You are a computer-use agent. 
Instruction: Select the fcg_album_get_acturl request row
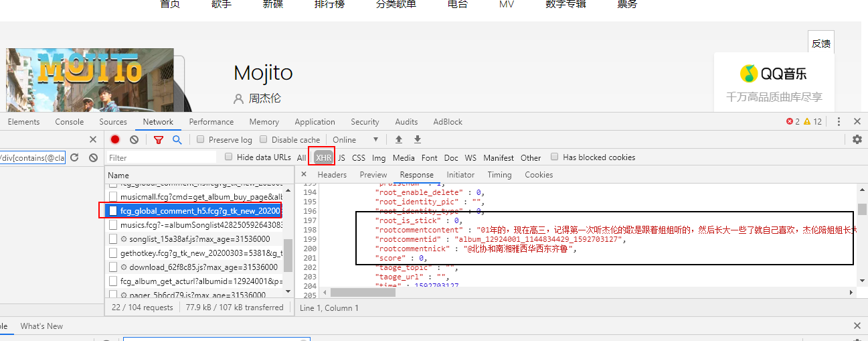tap(195, 281)
